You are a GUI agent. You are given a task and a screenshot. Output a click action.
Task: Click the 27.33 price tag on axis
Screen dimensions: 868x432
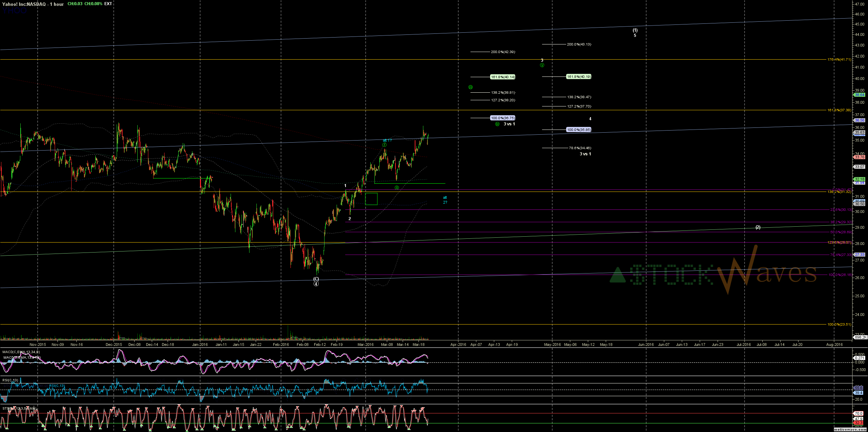click(x=860, y=255)
